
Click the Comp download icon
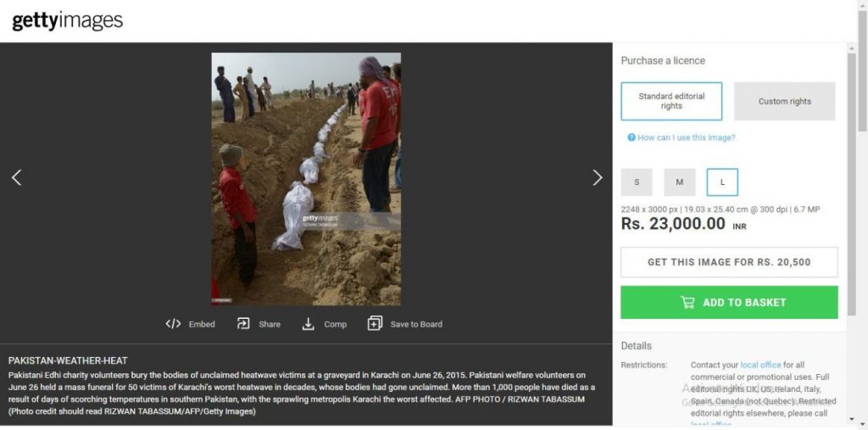(x=309, y=323)
